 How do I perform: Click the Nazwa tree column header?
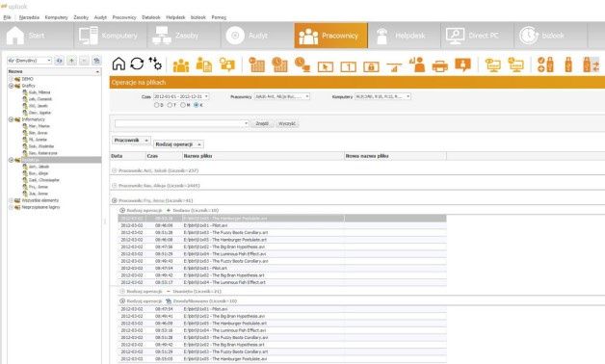click(x=54, y=71)
